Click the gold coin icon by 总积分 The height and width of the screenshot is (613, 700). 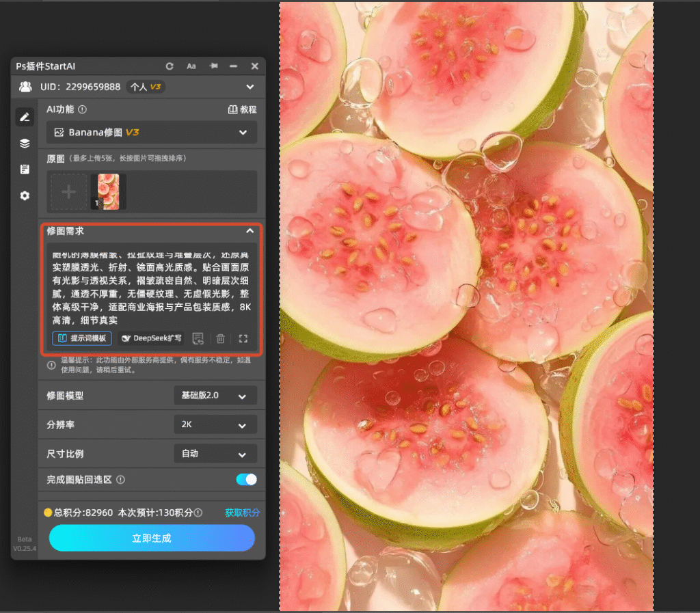(48, 513)
